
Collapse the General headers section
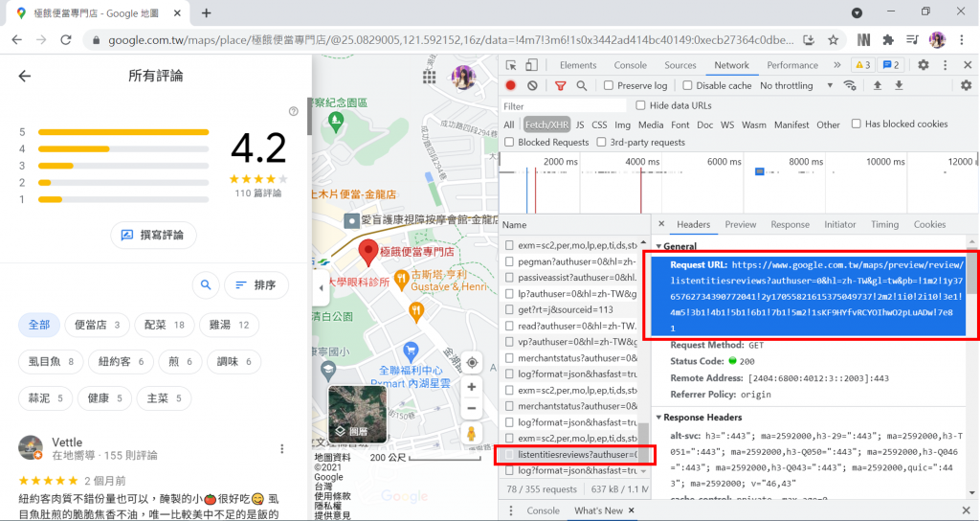pyautogui.click(x=658, y=246)
